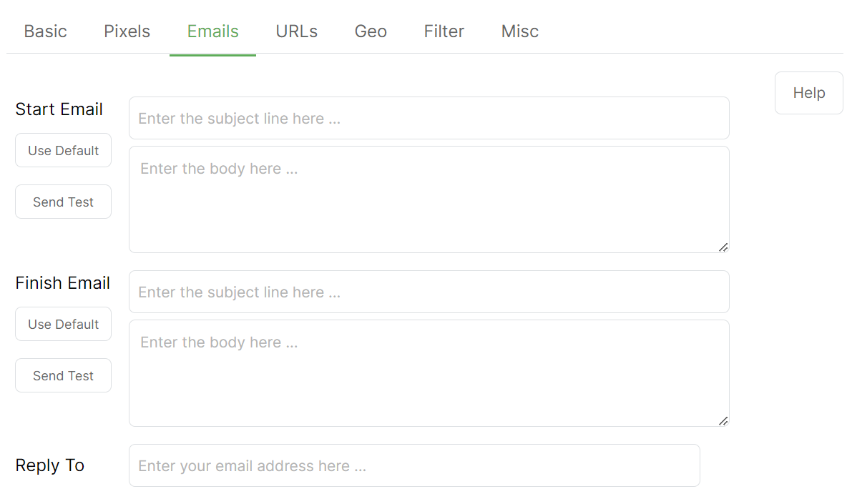Select the Emails tab

coord(212,31)
